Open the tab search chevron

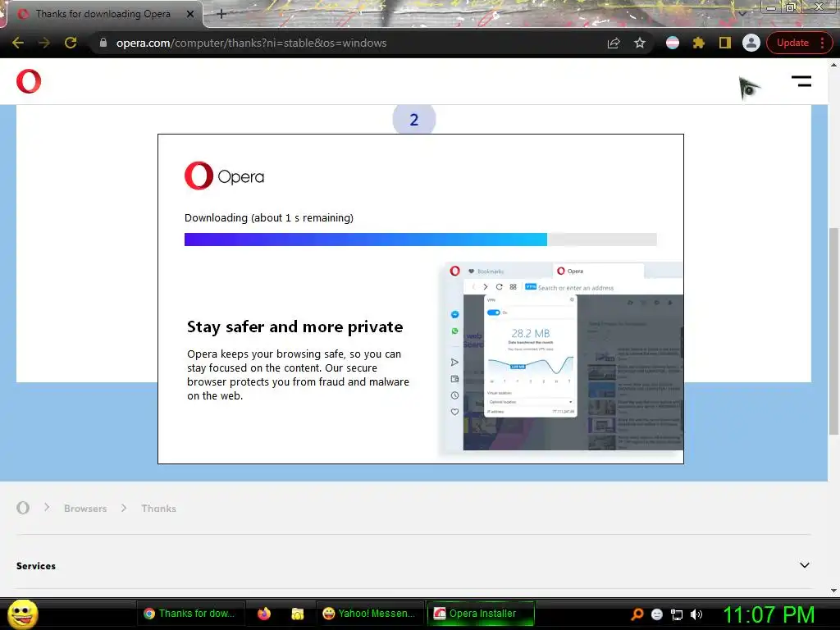(x=742, y=13)
